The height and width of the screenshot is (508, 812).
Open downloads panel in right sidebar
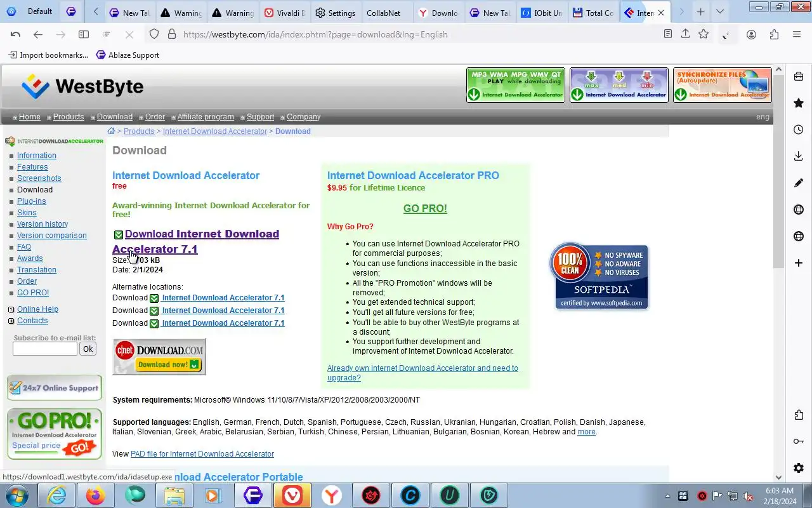(x=799, y=156)
